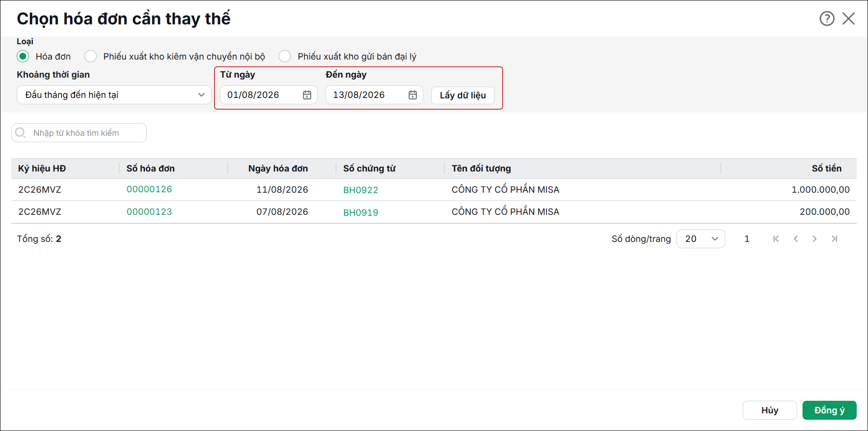The height and width of the screenshot is (431, 868).
Task: Go to next page arrow
Action: [x=815, y=239]
